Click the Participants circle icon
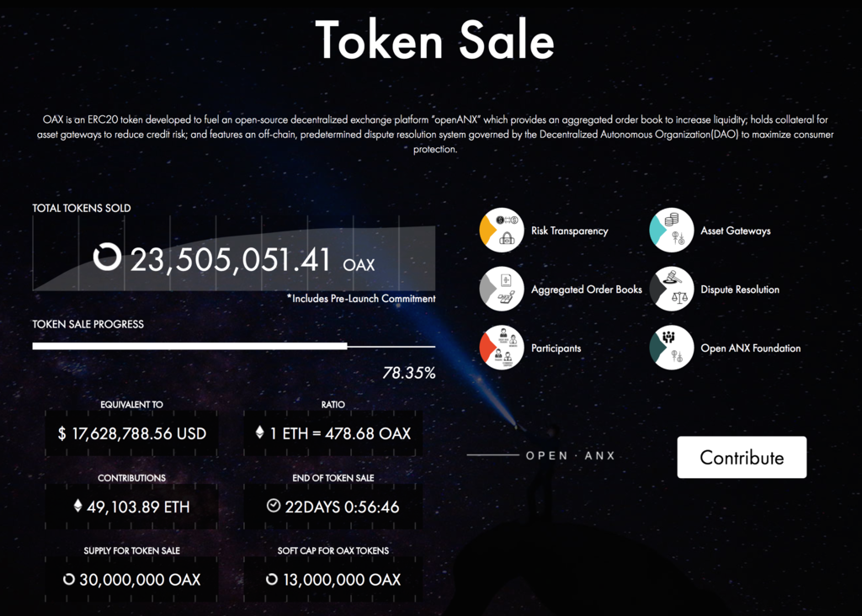The image size is (862, 616). (x=502, y=348)
